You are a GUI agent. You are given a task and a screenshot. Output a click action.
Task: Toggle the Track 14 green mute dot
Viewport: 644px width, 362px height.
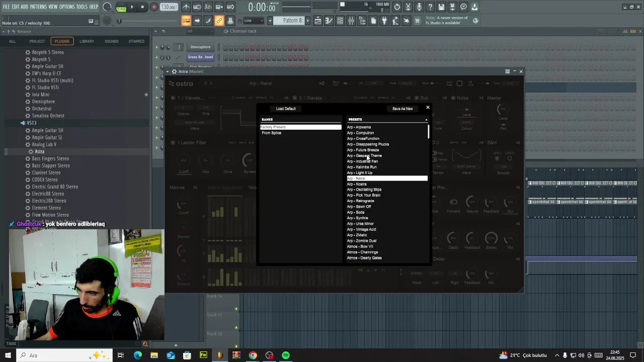236,309
